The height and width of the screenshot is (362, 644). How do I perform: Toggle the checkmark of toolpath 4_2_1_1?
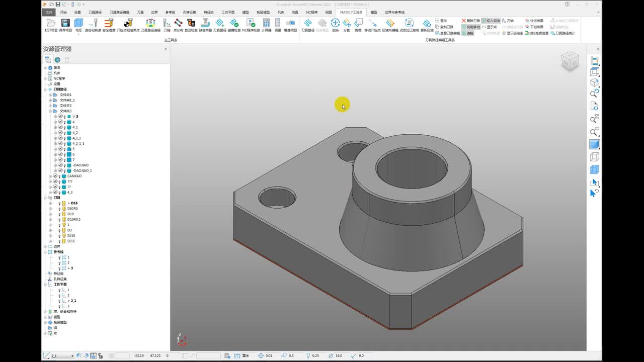(60, 143)
